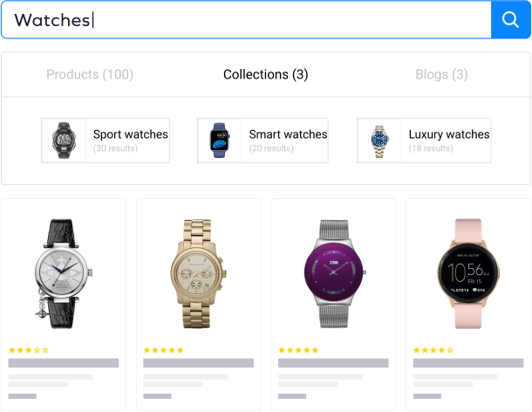Viewport: 532px width, 412px height.
Task: Click the title placeholder under gold watch
Action: click(198, 363)
